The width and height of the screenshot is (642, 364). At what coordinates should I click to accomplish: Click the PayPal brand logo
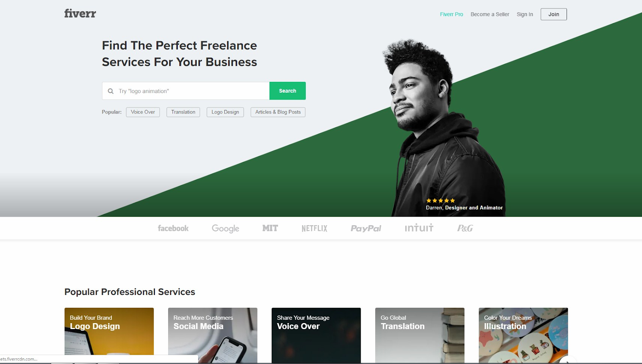(366, 228)
